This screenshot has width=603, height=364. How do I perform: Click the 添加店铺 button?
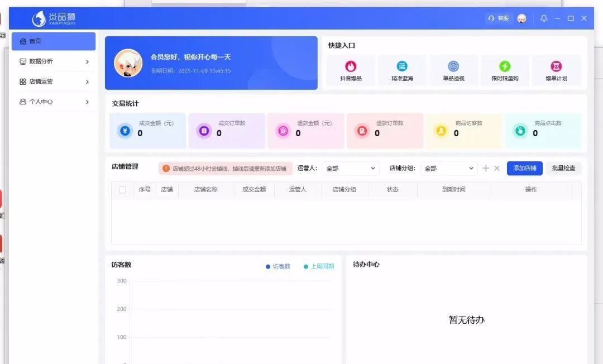524,168
